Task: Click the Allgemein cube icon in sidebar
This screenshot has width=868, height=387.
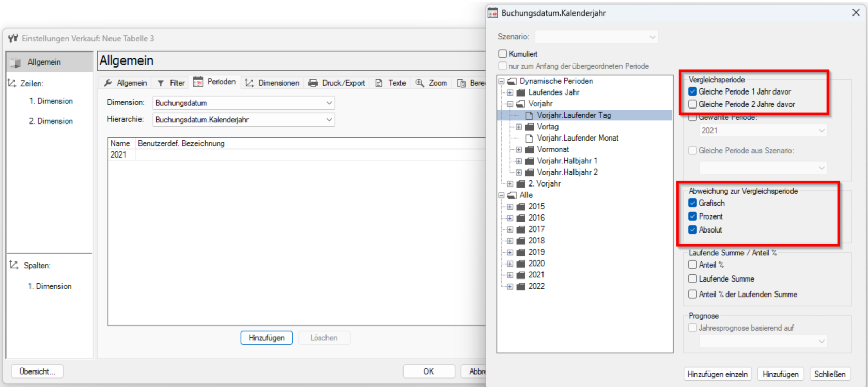Action: (x=15, y=62)
